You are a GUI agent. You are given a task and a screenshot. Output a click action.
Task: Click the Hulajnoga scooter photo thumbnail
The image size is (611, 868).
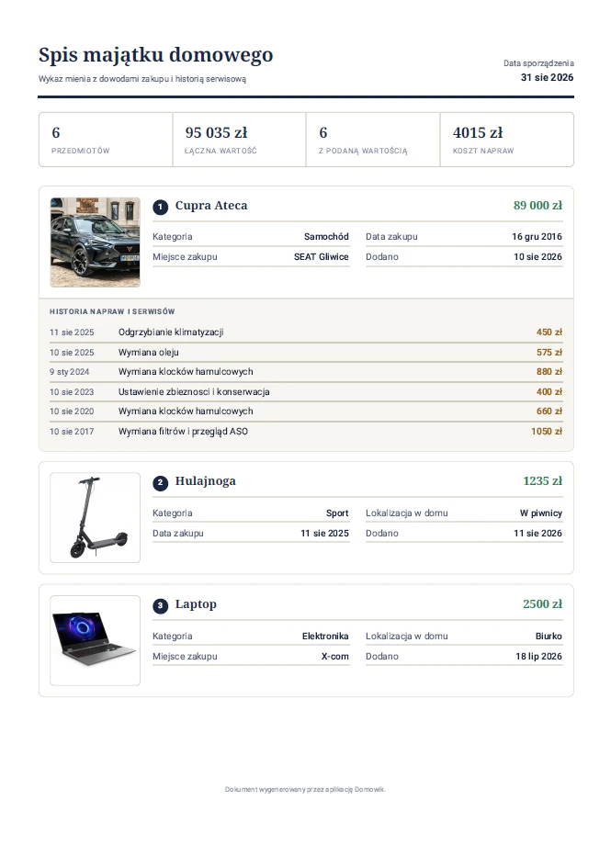click(95, 518)
